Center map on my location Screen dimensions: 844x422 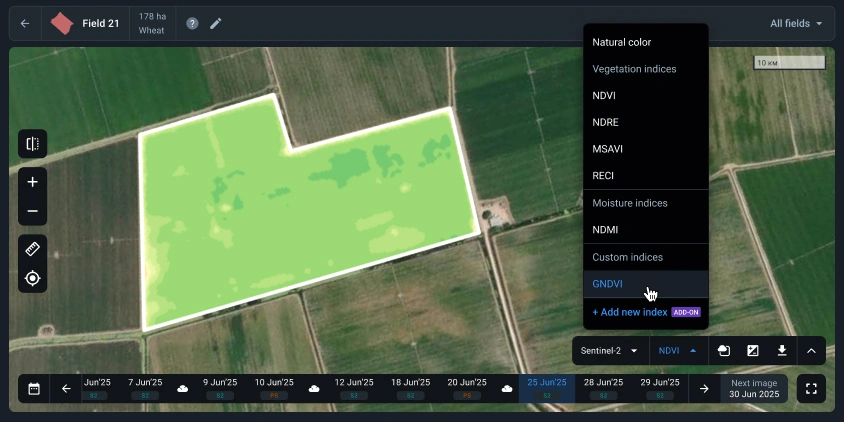click(x=32, y=278)
